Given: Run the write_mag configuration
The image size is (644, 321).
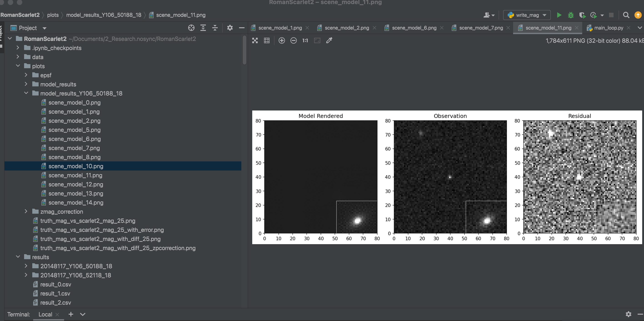Looking at the screenshot, I should tap(559, 15).
